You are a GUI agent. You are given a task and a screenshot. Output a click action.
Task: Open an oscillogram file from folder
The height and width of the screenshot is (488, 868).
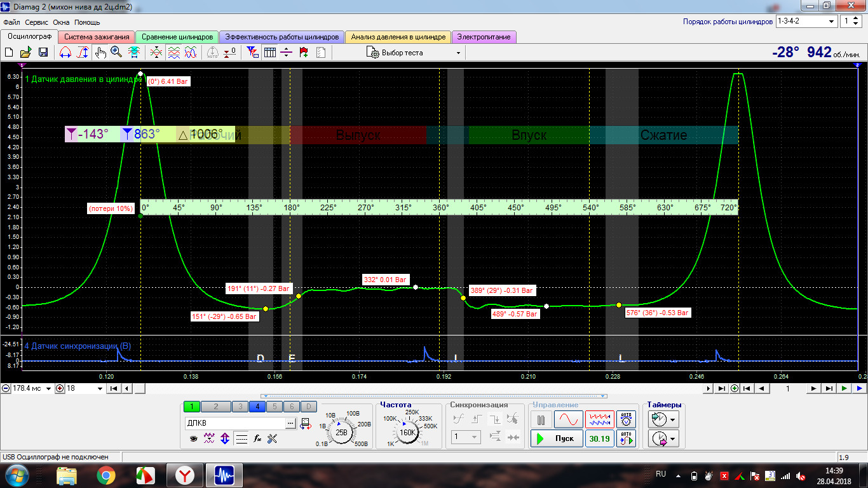(25, 53)
